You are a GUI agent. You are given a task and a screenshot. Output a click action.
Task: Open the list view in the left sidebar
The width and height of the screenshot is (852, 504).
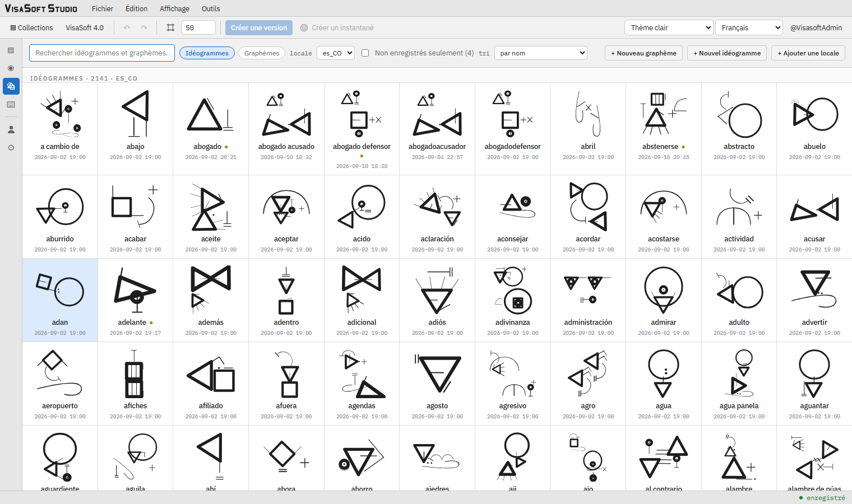pyautogui.click(x=11, y=50)
